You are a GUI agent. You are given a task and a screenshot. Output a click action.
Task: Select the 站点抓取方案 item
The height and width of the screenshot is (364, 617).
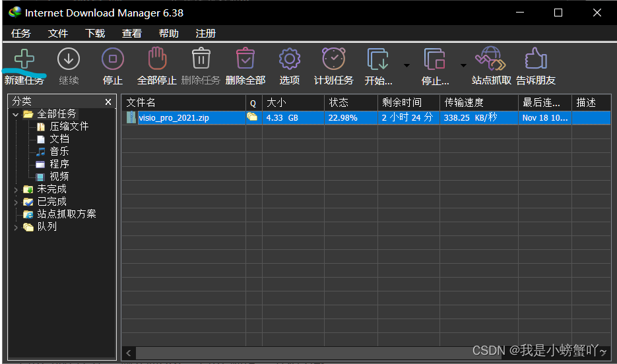pos(67,214)
